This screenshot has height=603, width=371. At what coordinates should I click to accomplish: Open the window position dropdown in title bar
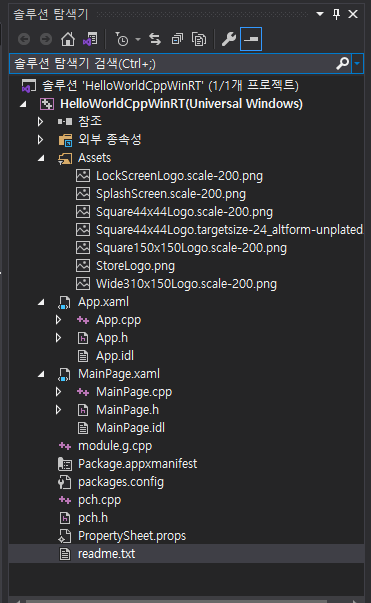[319, 14]
